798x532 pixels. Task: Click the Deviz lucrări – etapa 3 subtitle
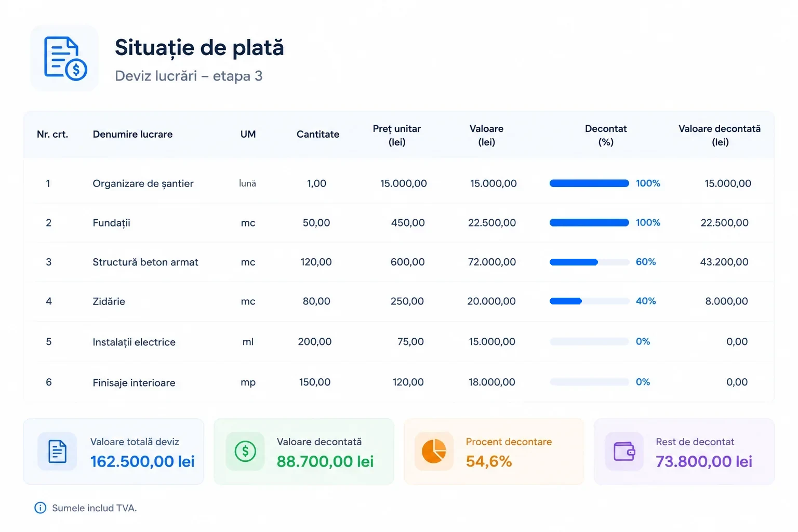pyautogui.click(x=189, y=76)
